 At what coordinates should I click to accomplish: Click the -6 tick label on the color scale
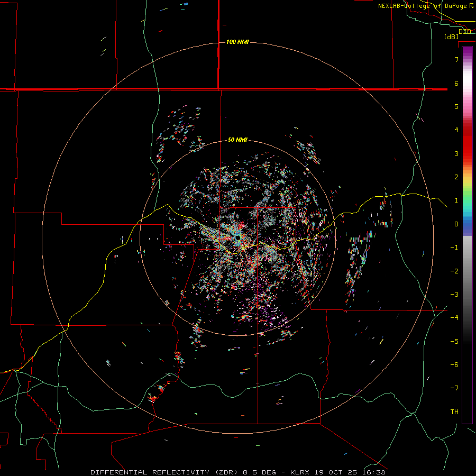pos(454,365)
